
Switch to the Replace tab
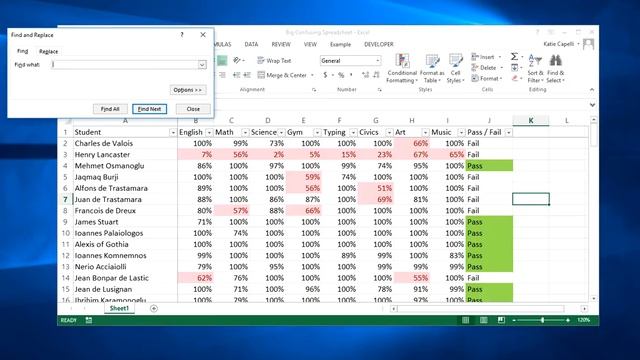coord(49,51)
